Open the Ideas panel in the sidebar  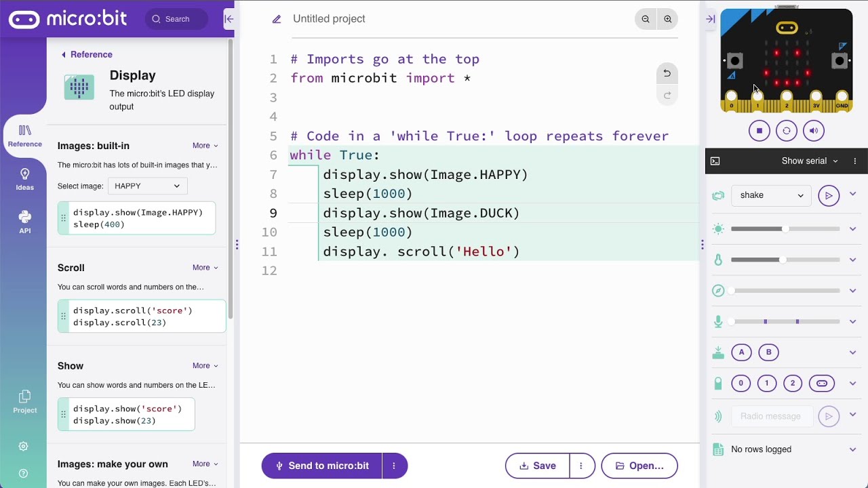[x=25, y=178]
